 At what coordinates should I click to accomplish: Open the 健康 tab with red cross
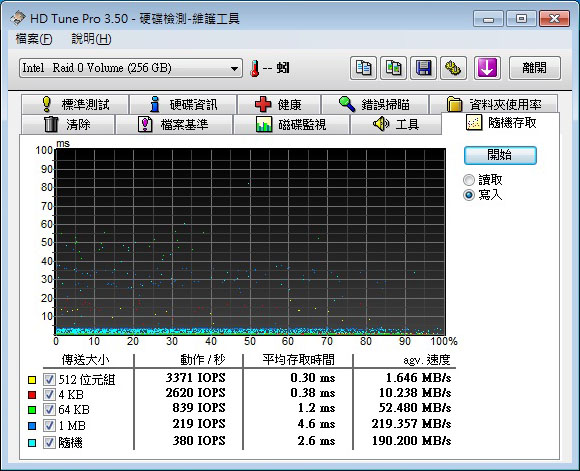[279, 104]
